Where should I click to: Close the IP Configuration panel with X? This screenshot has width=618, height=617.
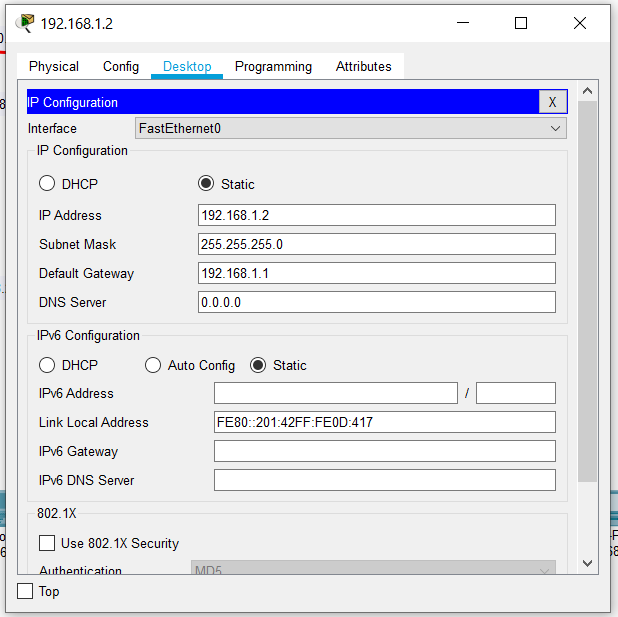(x=553, y=102)
